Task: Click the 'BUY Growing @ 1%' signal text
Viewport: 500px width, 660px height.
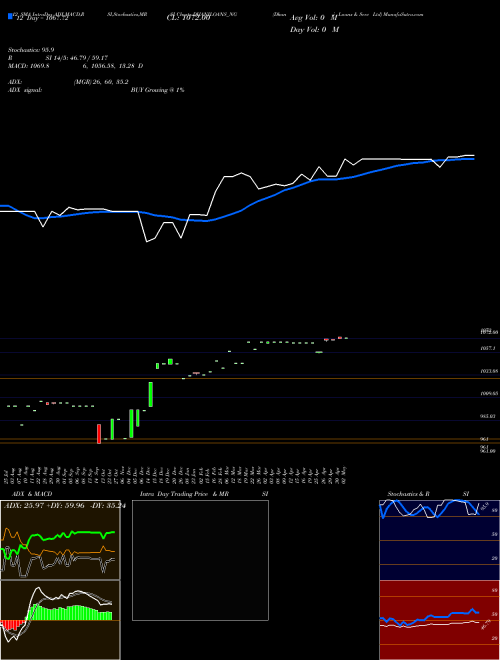Action: click(x=157, y=90)
